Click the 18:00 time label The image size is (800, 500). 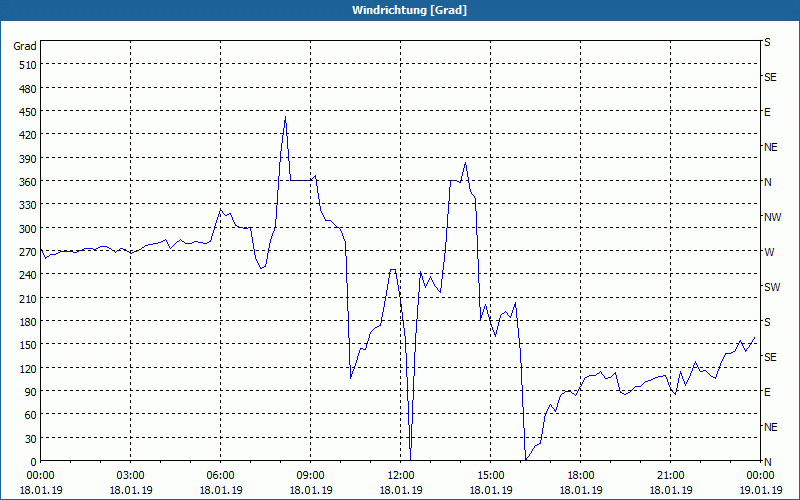pos(581,476)
